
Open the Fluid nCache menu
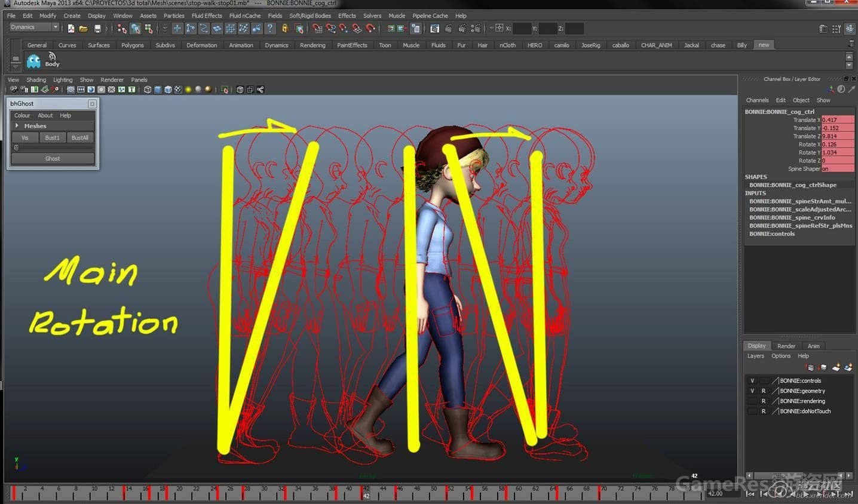coord(245,16)
